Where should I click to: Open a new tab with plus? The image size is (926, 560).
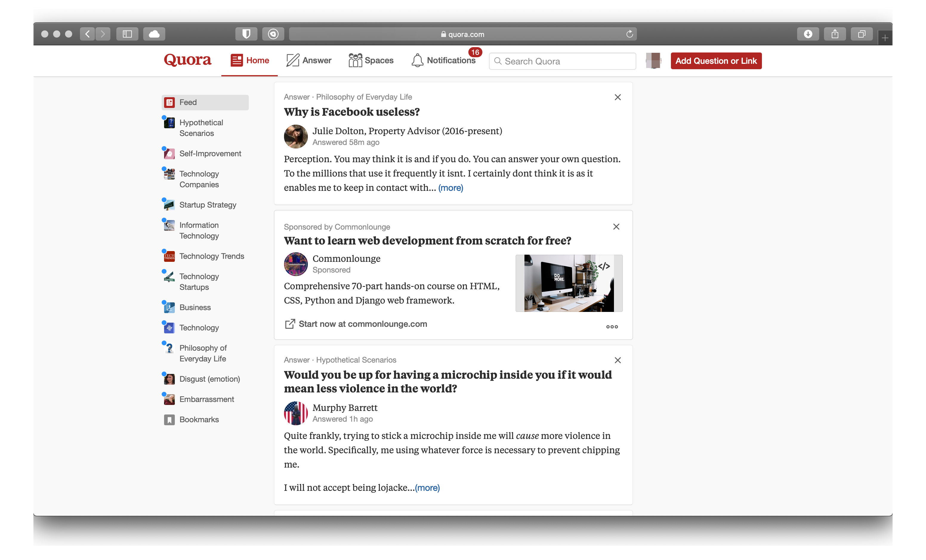click(885, 38)
